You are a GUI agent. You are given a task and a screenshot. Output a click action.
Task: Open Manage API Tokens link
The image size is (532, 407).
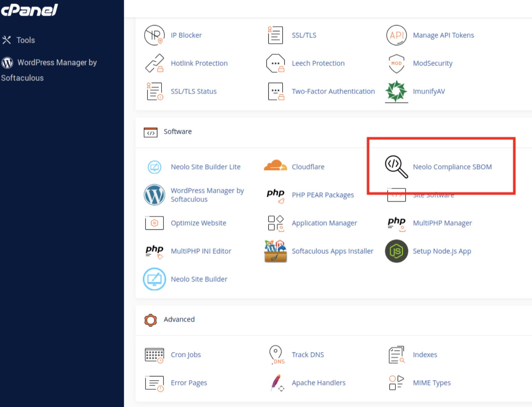[443, 35]
